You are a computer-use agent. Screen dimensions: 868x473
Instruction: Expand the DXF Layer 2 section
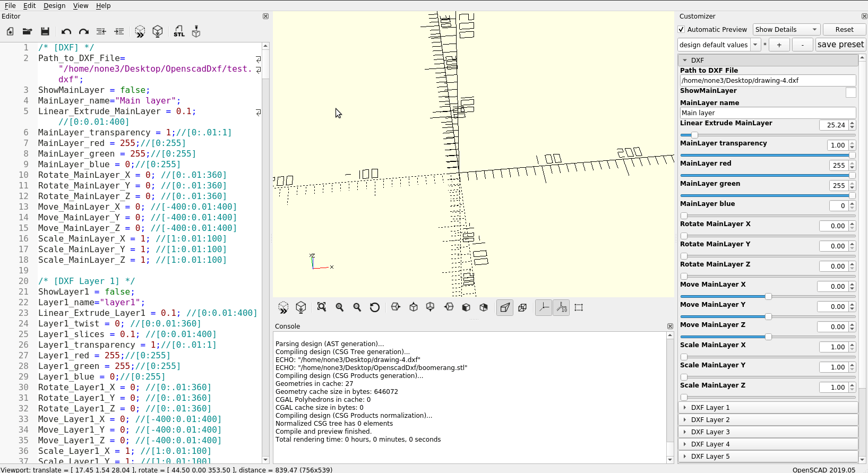[768, 420]
